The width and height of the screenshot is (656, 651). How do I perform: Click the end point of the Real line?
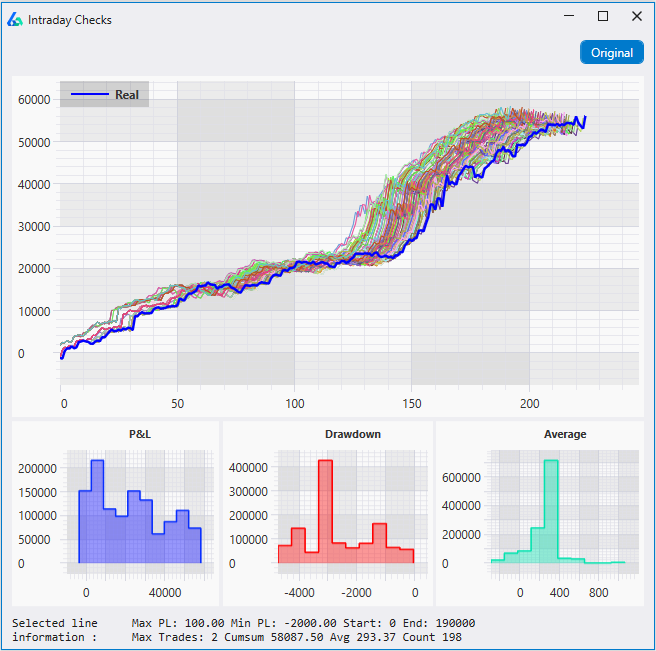pos(585,117)
